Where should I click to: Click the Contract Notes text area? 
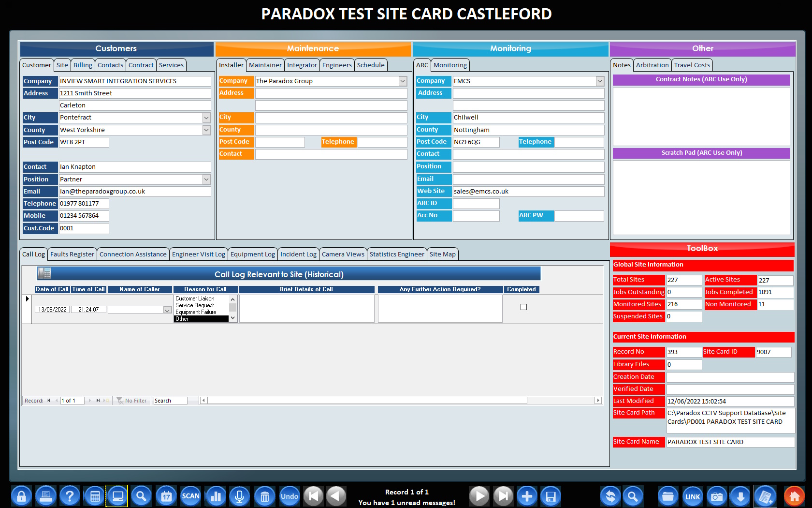pyautogui.click(x=701, y=117)
